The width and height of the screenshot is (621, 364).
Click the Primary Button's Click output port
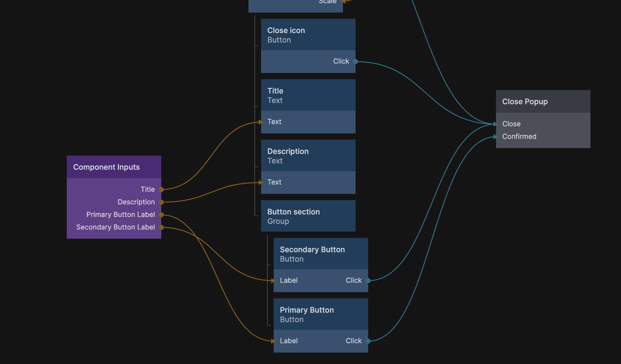[x=368, y=341]
